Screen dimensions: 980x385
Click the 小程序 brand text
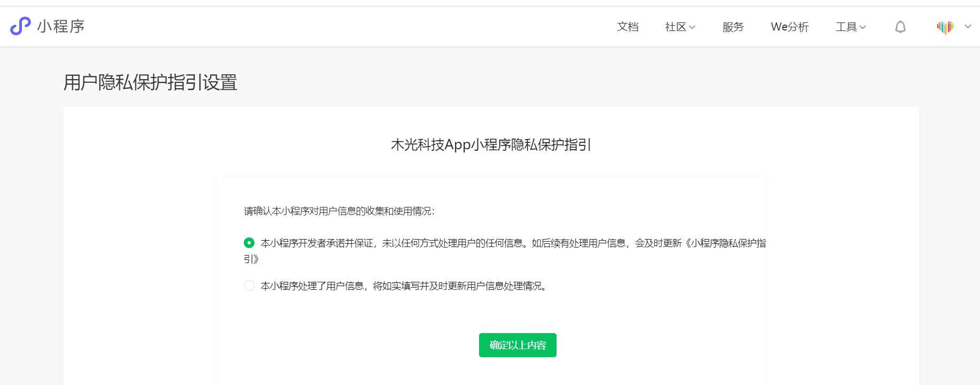coord(61,26)
